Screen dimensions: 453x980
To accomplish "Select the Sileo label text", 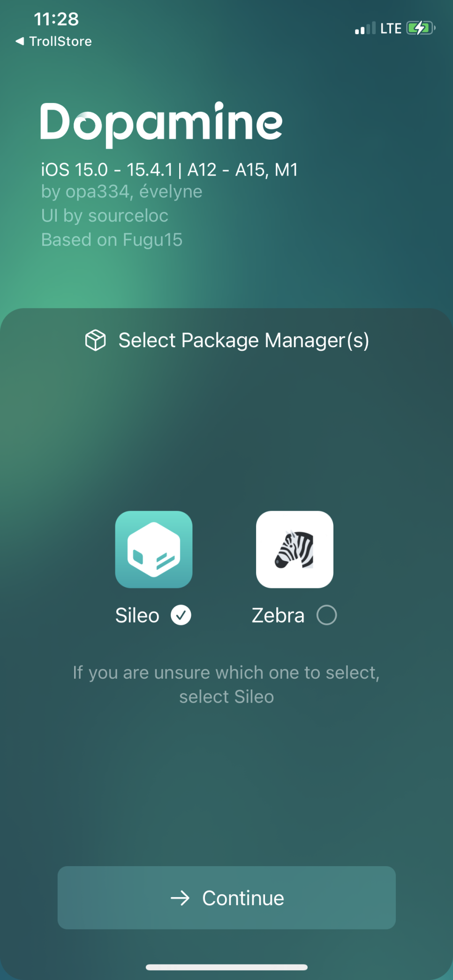I will (137, 616).
